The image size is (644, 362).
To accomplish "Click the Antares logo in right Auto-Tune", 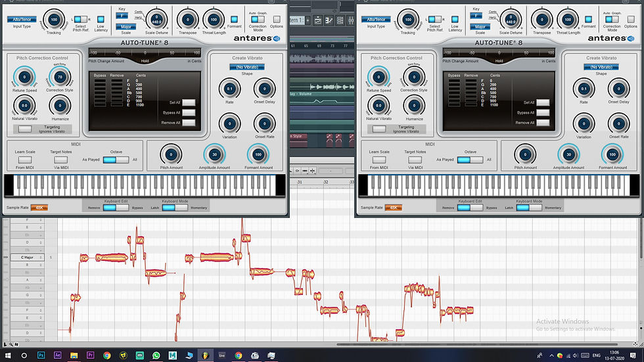I will (x=610, y=38).
